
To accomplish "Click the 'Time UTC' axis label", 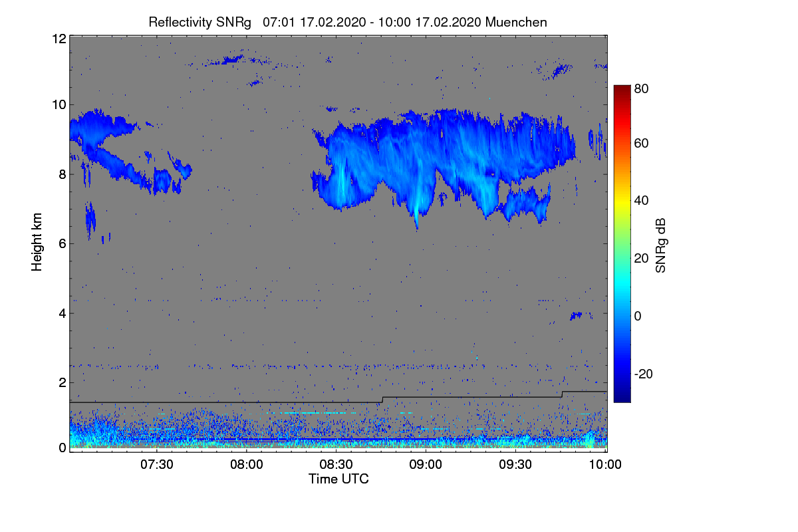I will coord(338,479).
